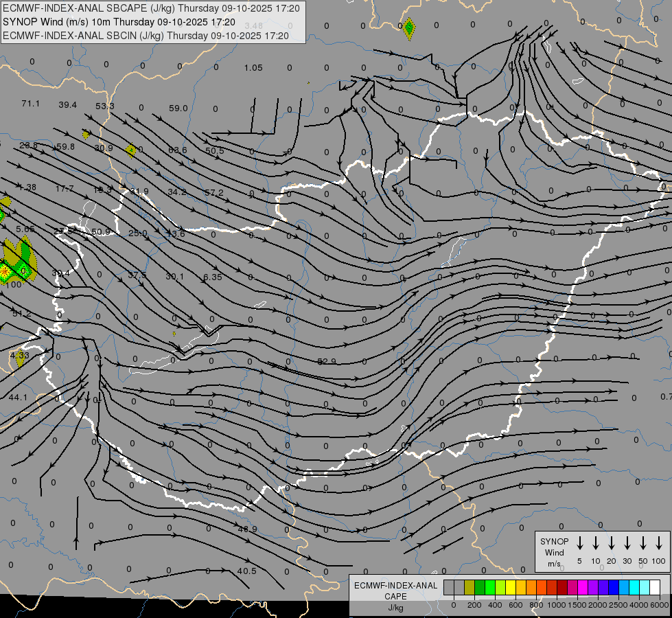Click the 44.1 value on the map
The image size is (672, 618).
(18, 398)
